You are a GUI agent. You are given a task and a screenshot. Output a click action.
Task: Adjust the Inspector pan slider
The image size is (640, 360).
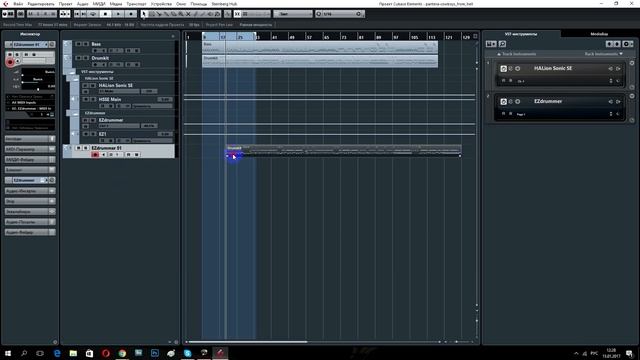click(x=38, y=82)
